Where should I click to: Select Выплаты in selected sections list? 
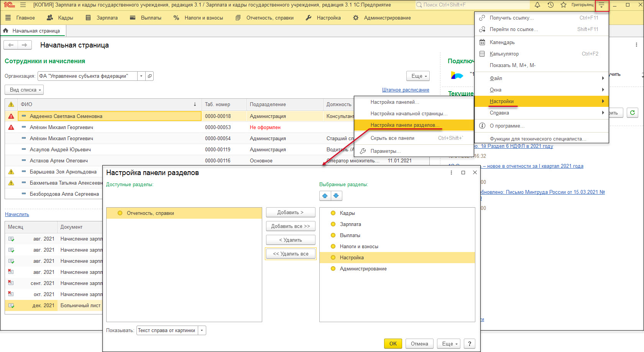pos(397,235)
